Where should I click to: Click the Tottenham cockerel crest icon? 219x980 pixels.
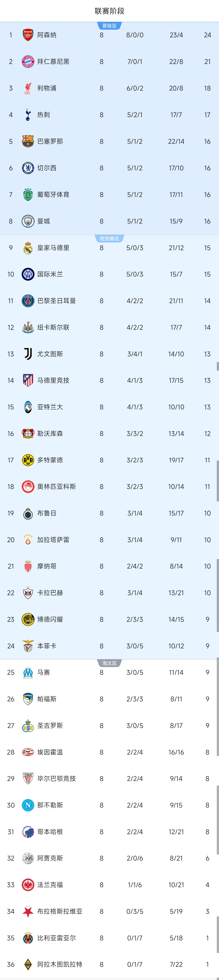pos(28,115)
